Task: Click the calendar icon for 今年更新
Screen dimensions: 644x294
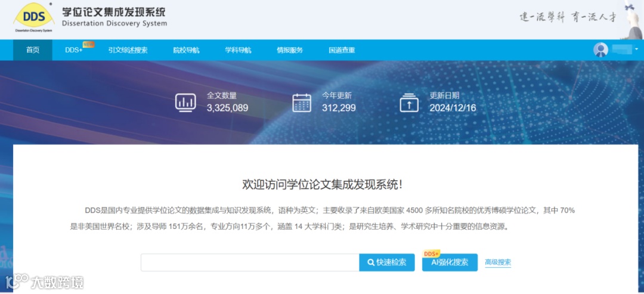Action: 302,103
